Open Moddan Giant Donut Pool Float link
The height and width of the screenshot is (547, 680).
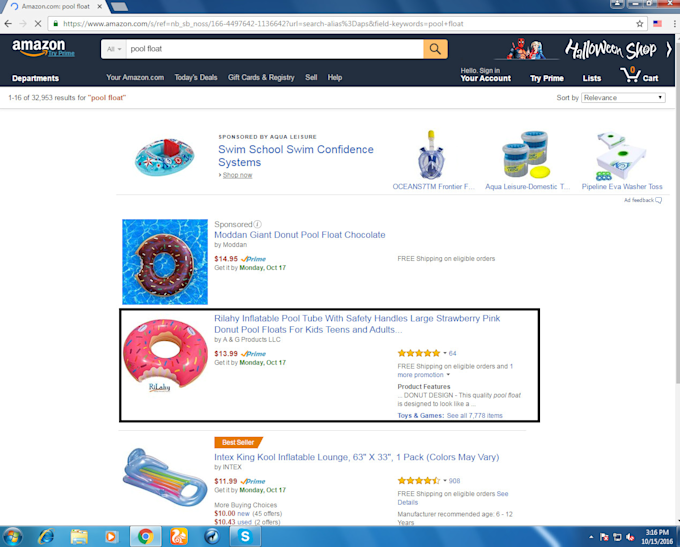coord(300,235)
